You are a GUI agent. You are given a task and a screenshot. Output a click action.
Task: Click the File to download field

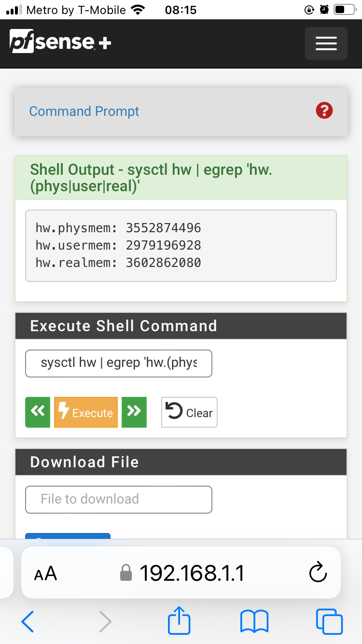119,499
